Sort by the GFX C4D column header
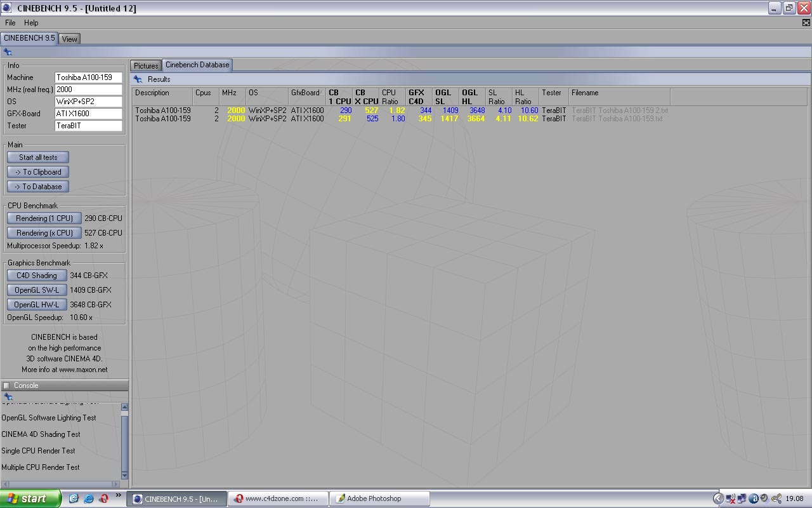Image resolution: width=812 pixels, height=508 pixels. (419, 97)
